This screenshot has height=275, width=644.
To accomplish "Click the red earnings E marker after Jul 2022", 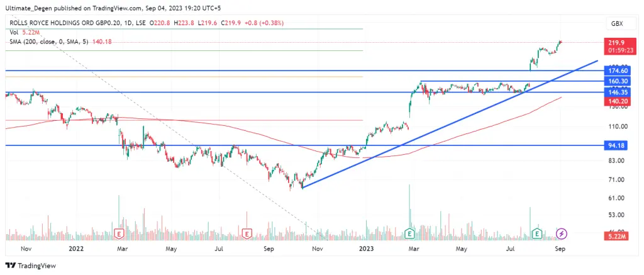I will [247, 234].
